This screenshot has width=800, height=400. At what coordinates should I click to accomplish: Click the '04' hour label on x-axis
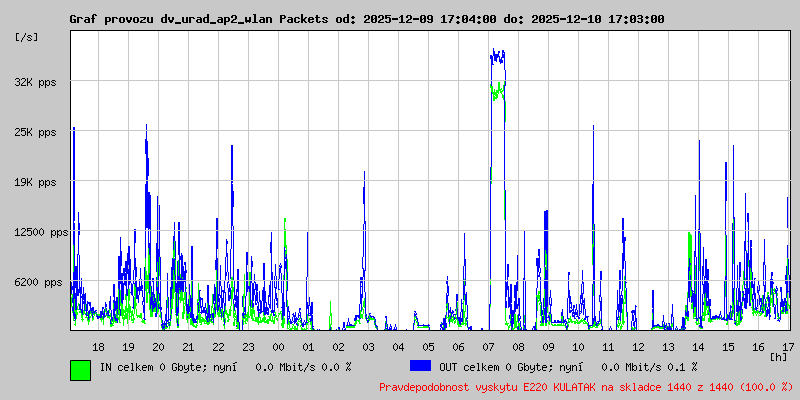(398, 347)
